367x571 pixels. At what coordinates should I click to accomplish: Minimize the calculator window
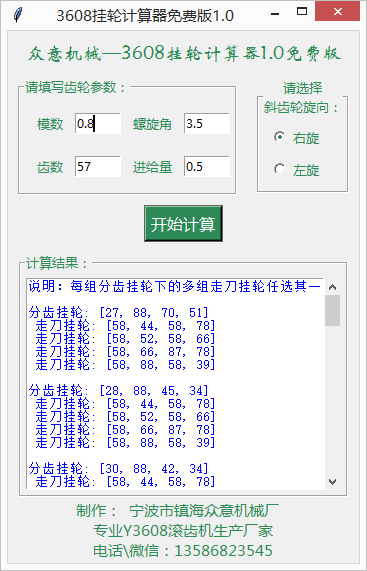point(275,14)
